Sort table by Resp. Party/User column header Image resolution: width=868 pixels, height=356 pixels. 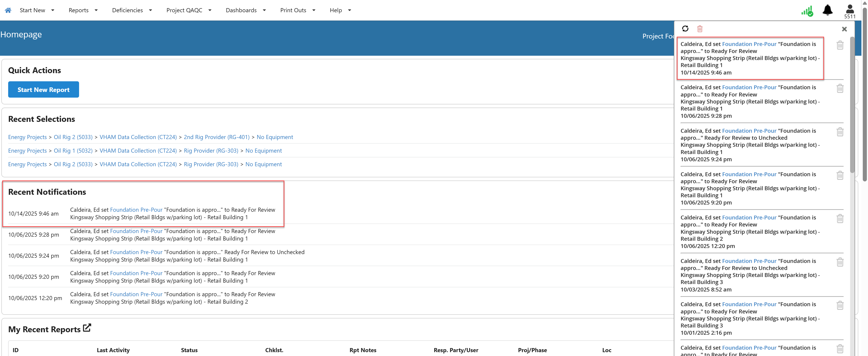coord(456,350)
